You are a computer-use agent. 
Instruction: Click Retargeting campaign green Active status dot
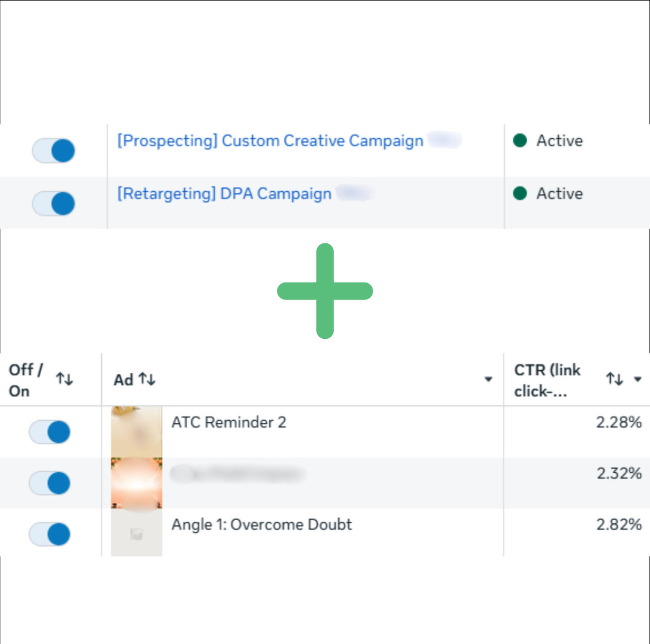point(520,193)
